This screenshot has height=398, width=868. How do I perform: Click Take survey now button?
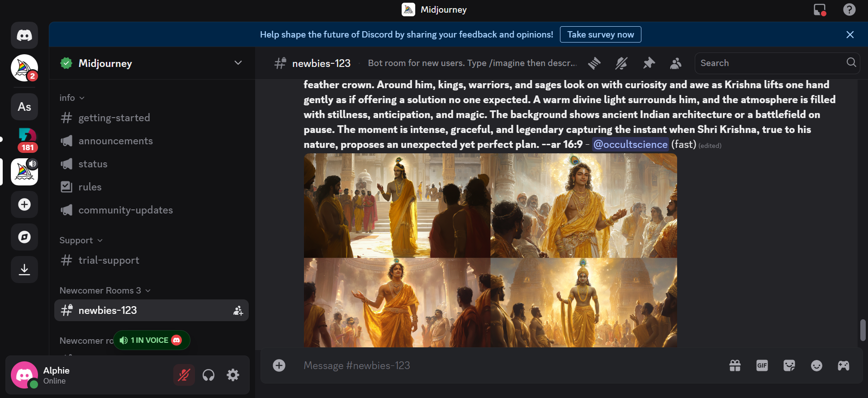click(x=600, y=34)
